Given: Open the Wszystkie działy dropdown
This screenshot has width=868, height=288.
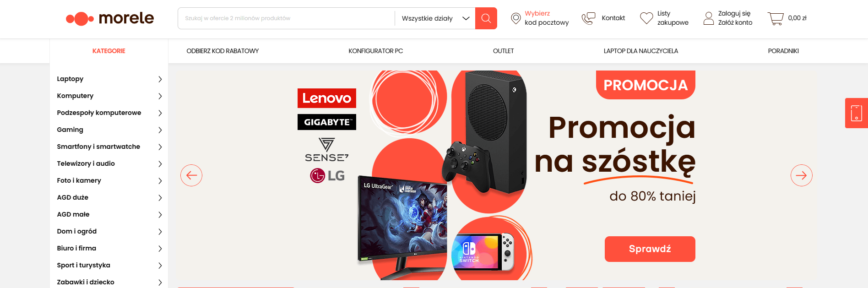Looking at the screenshot, I should [435, 18].
